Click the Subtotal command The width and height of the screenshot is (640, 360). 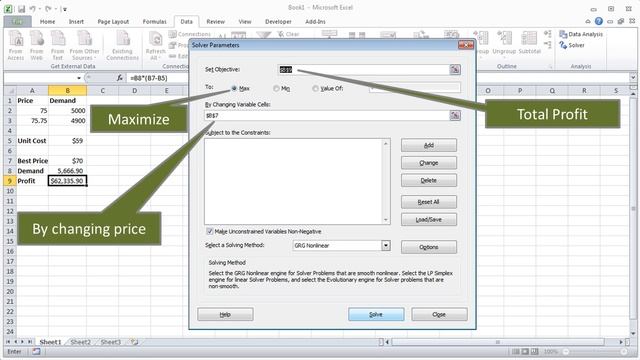[x=529, y=42]
